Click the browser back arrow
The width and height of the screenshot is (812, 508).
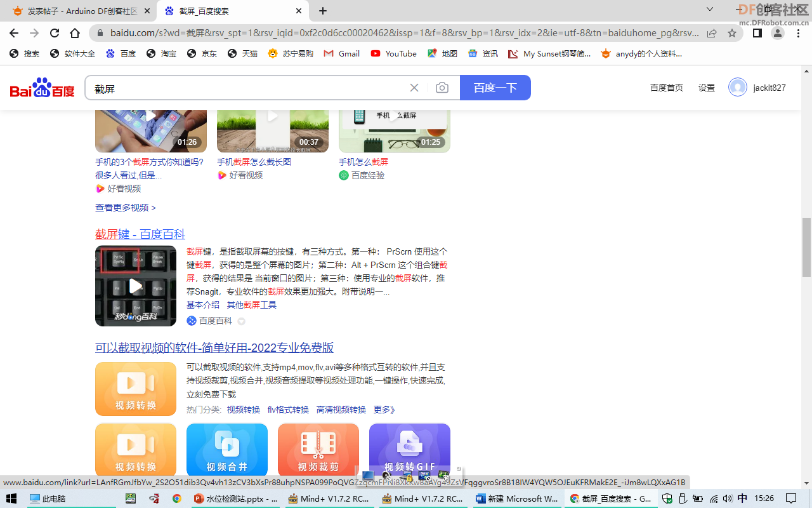point(14,33)
